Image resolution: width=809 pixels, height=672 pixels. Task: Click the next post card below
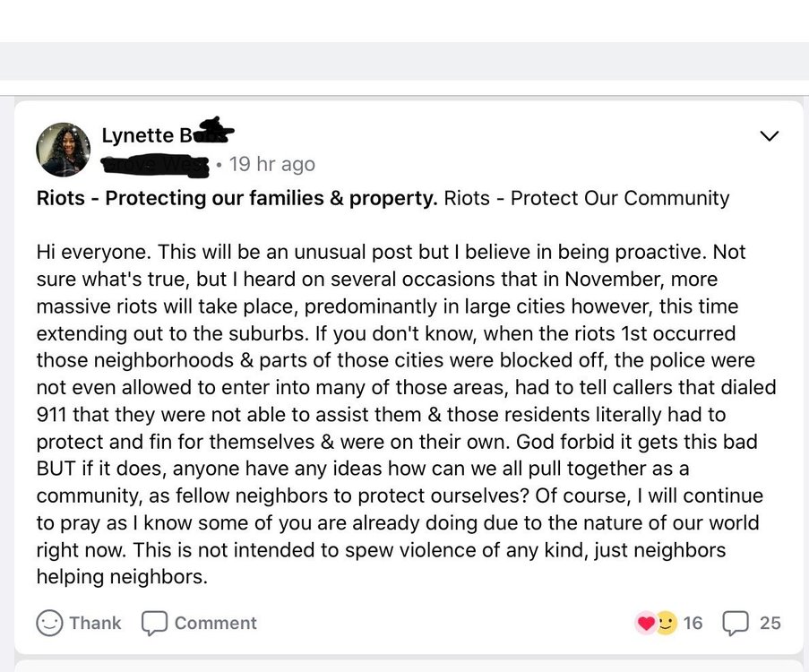[x=404, y=667]
